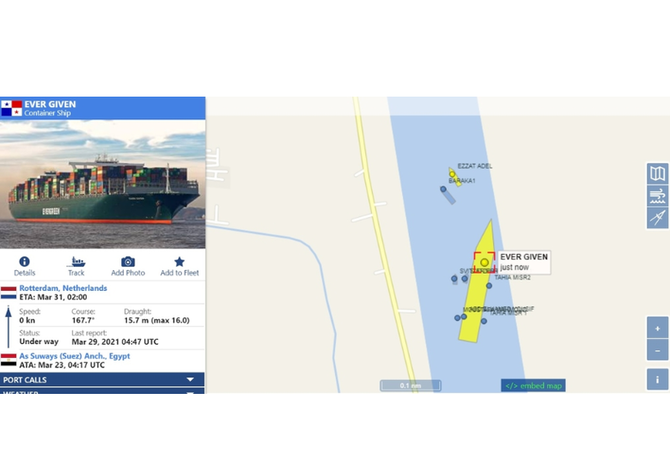
Task: Select the Add Photo camera icon
Action: [x=128, y=261]
